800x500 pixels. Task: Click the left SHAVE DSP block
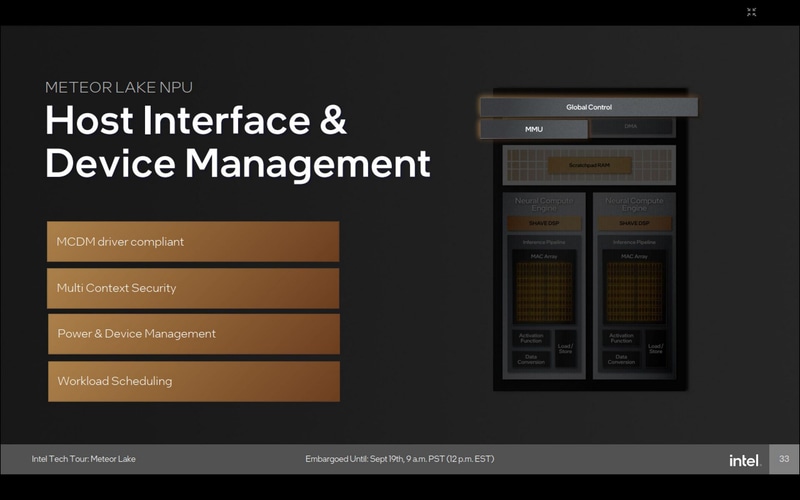coord(544,223)
